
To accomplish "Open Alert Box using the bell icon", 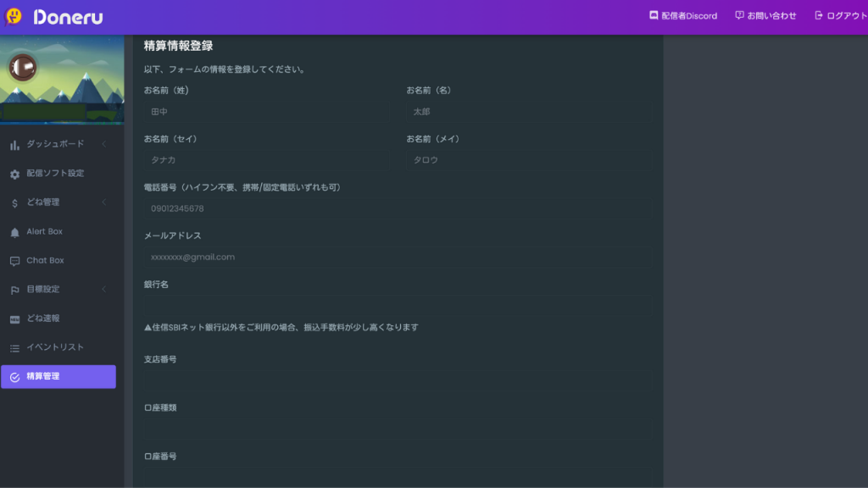I will pyautogui.click(x=14, y=230).
